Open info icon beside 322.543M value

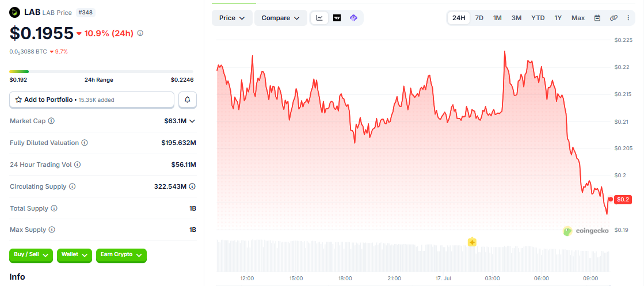click(192, 186)
